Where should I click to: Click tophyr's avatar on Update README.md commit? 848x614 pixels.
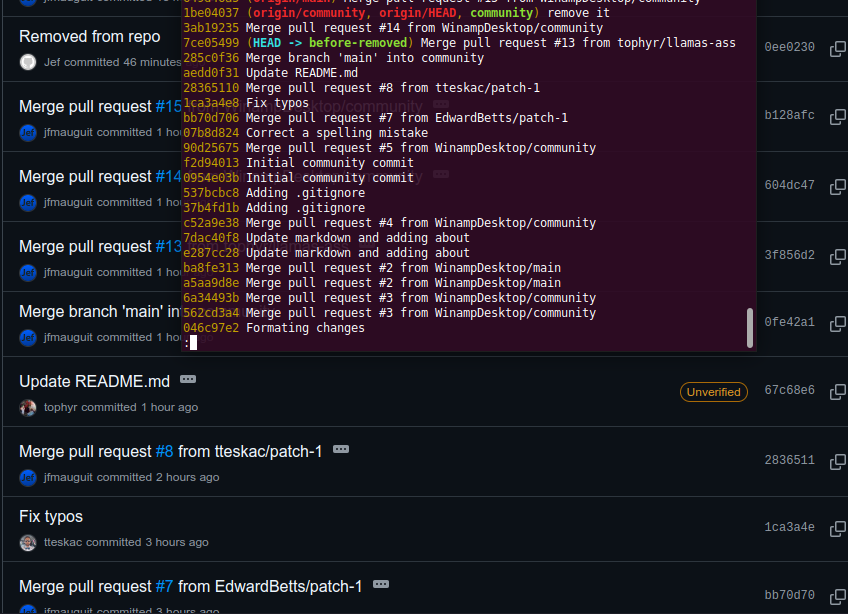click(x=28, y=407)
